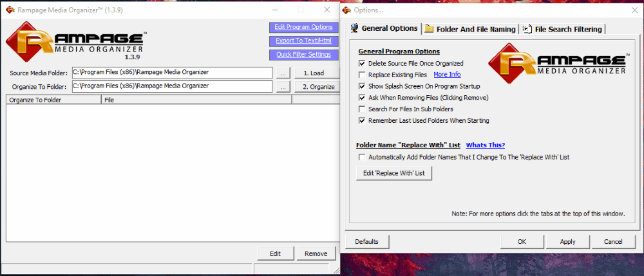Click the 2. Organize button

(x=317, y=87)
